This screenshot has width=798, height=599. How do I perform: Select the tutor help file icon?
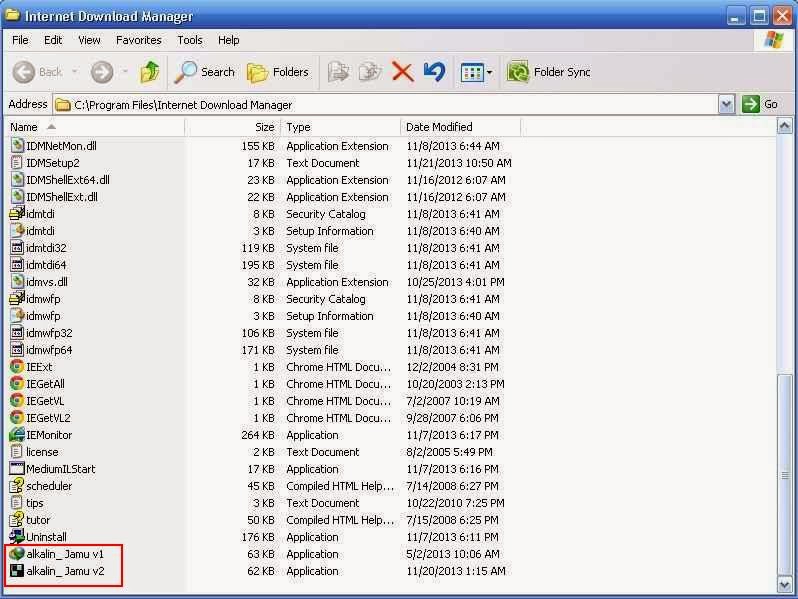coord(17,520)
